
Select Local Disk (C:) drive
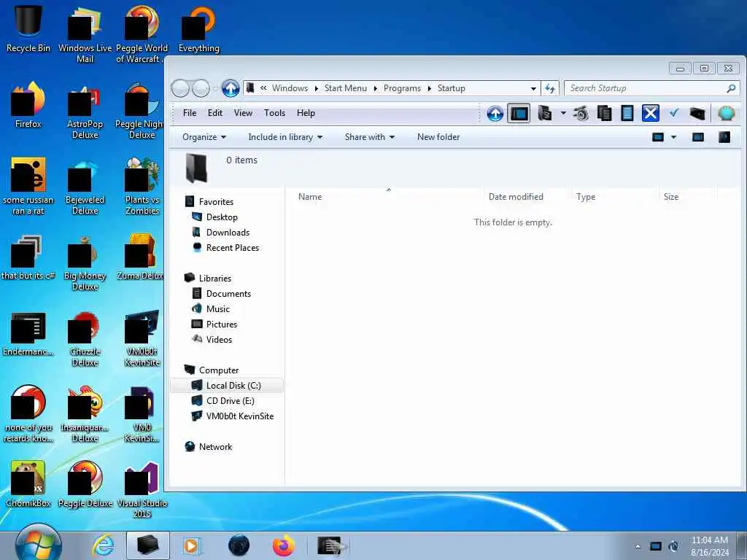pyautogui.click(x=227, y=385)
